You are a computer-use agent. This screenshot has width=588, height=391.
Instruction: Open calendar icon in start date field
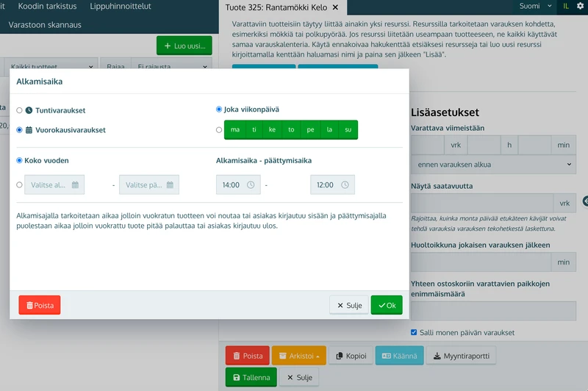76,184
